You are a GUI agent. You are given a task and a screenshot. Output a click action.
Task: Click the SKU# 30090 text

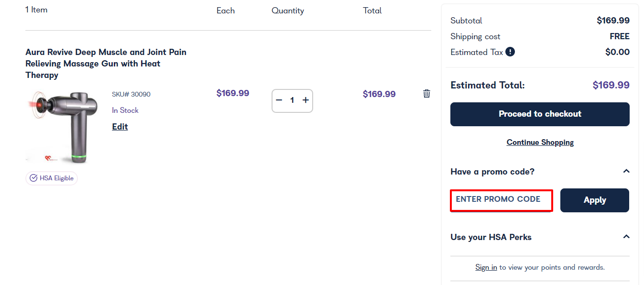(x=131, y=94)
